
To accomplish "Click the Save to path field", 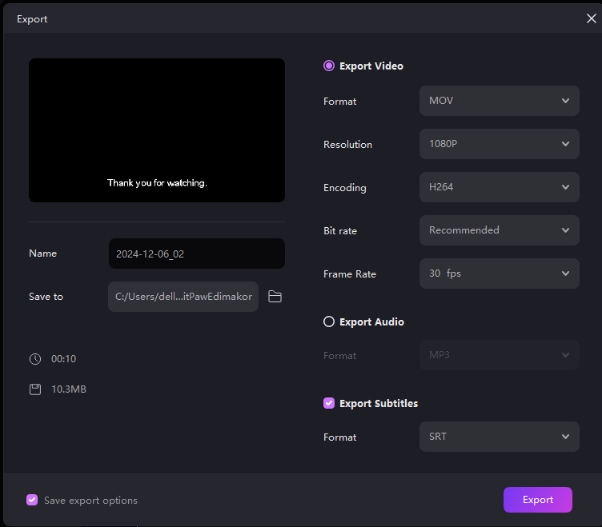I will click(x=183, y=297).
